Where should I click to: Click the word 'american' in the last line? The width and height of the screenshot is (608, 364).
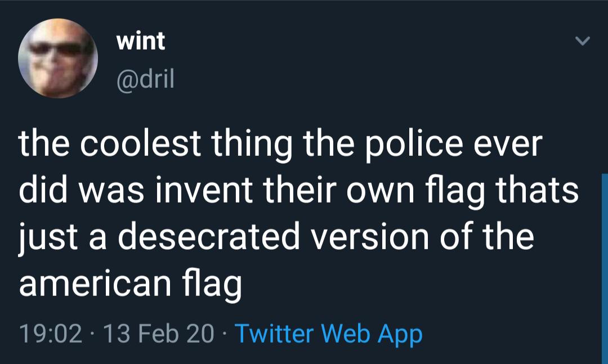point(95,283)
